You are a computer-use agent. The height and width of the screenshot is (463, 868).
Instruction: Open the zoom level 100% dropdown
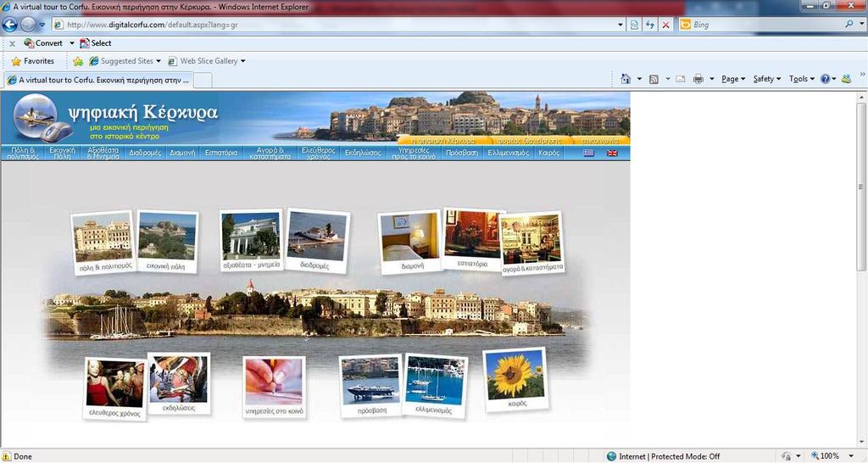[851, 456]
